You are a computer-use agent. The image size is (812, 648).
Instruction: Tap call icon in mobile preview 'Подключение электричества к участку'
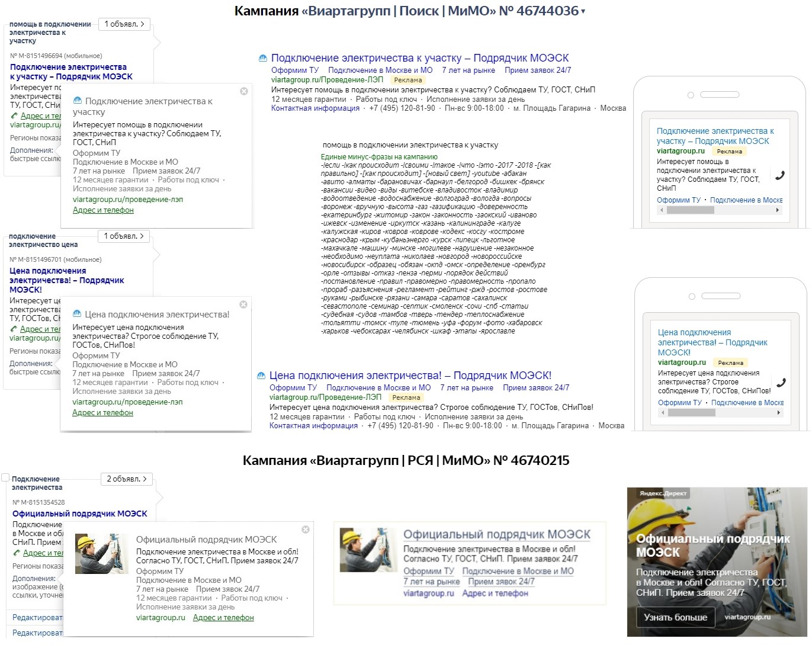point(780,175)
